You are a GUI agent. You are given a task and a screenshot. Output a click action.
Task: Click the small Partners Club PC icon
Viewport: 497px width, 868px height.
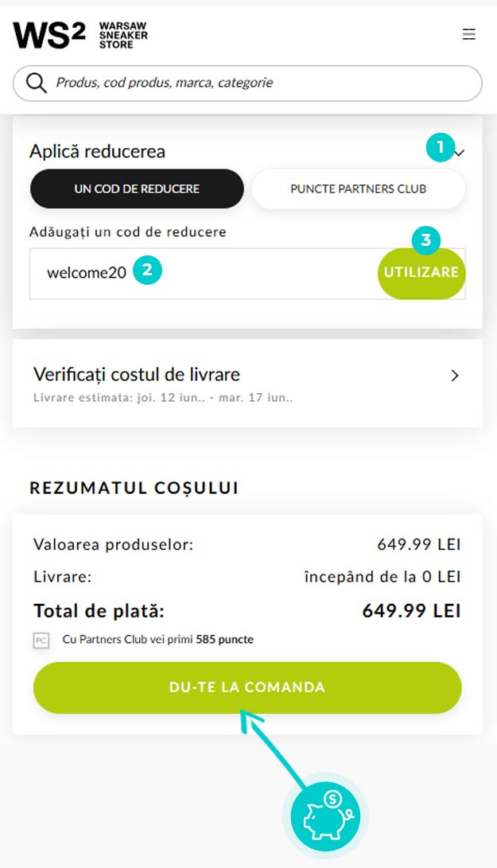click(41, 640)
